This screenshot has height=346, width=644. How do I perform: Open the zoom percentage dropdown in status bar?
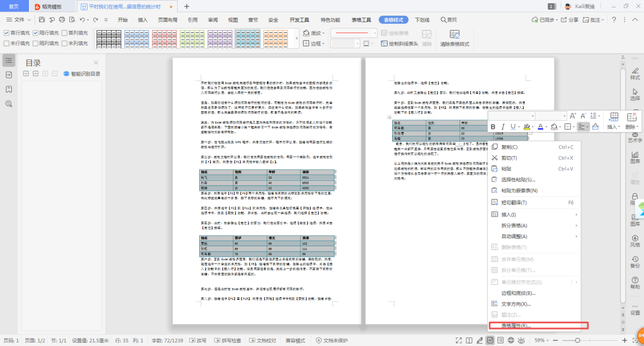pyautogui.click(x=548, y=340)
